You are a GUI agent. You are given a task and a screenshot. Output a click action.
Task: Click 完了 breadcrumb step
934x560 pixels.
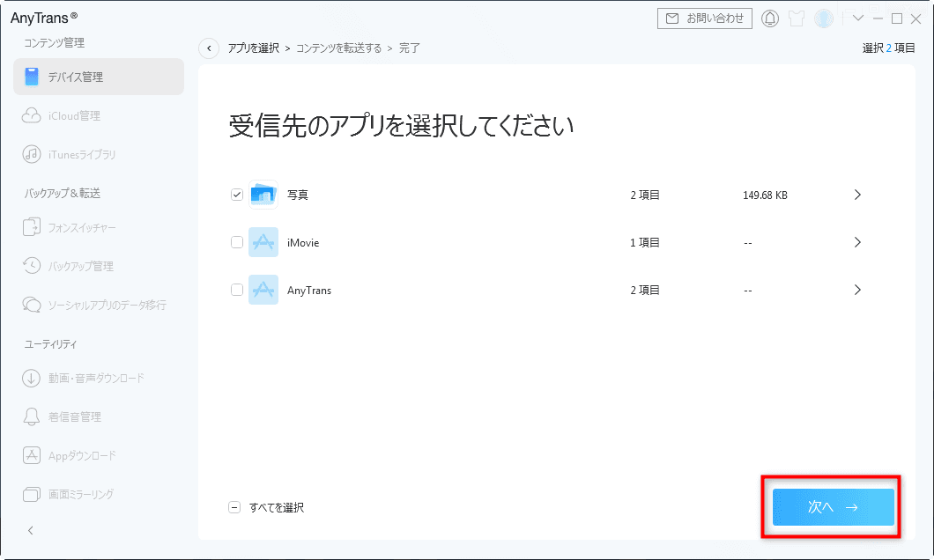409,48
